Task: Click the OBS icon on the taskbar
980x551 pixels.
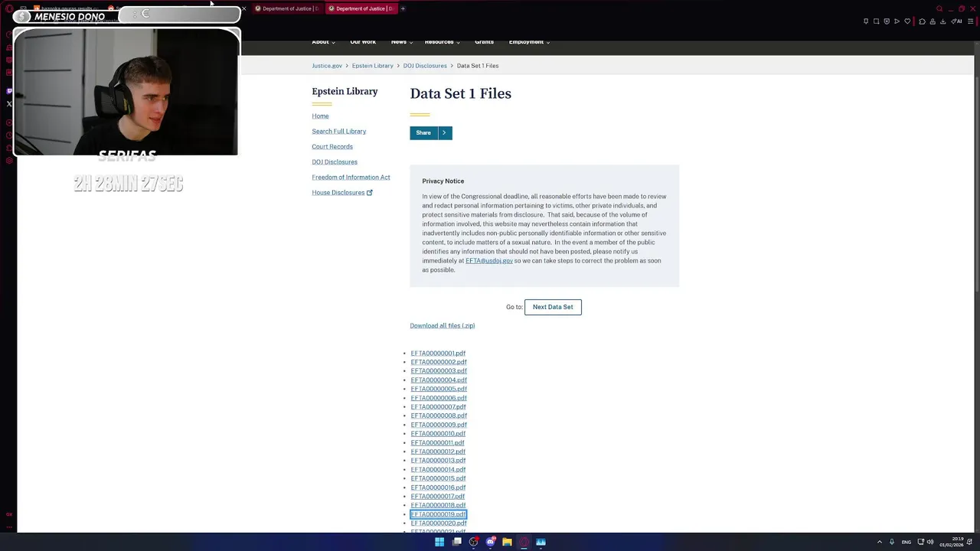Action: (473, 542)
